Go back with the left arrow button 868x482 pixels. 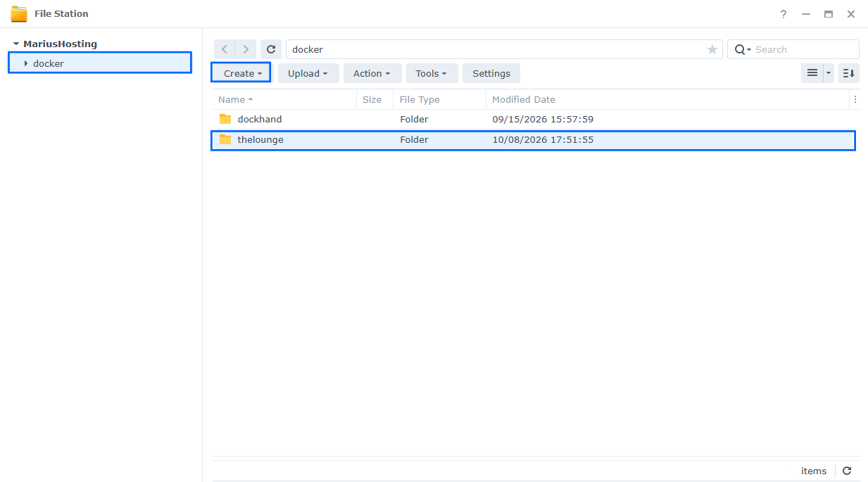pos(225,49)
